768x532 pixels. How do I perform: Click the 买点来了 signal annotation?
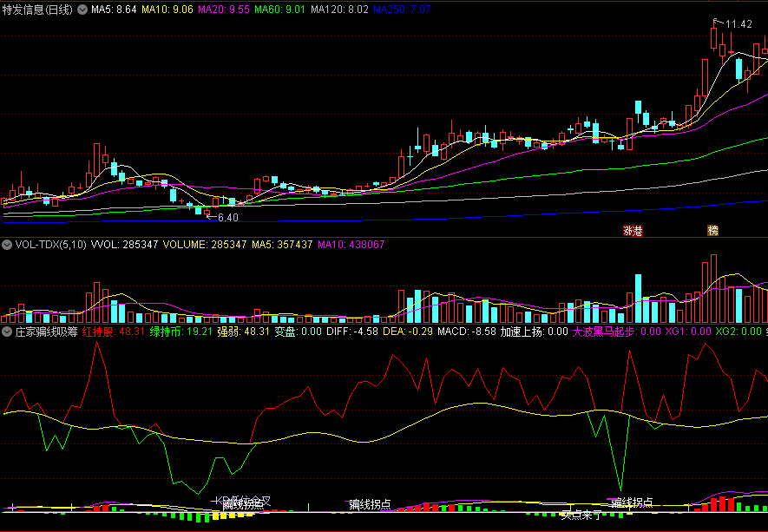pyautogui.click(x=581, y=515)
